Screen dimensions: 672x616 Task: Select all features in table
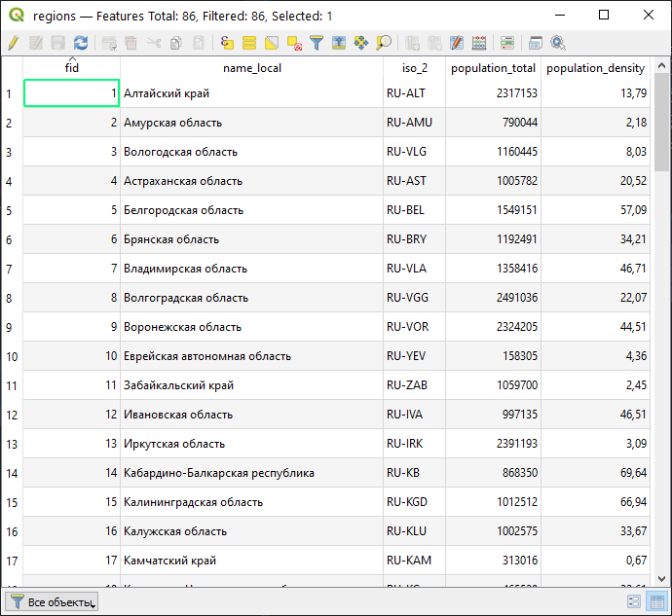tap(249, 43)
